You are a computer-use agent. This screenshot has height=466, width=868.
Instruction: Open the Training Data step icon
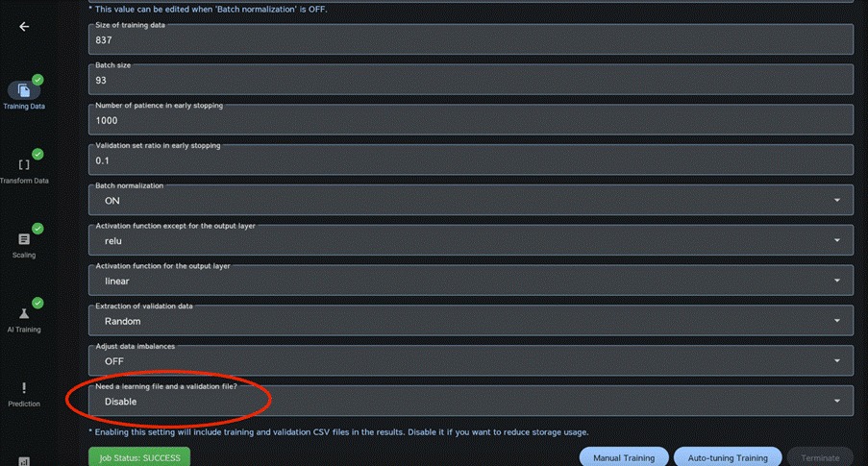tap(24, 90)
